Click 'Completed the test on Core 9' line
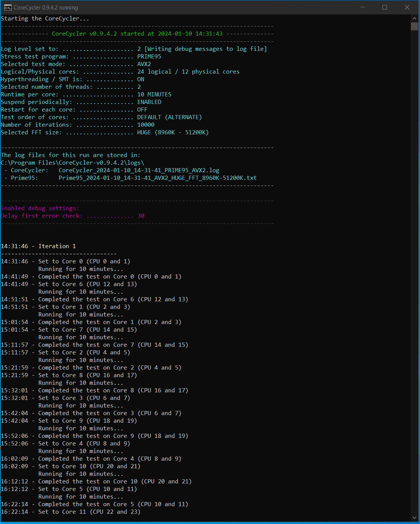Screen dimensions: 420x524 (x=94, y=436)
